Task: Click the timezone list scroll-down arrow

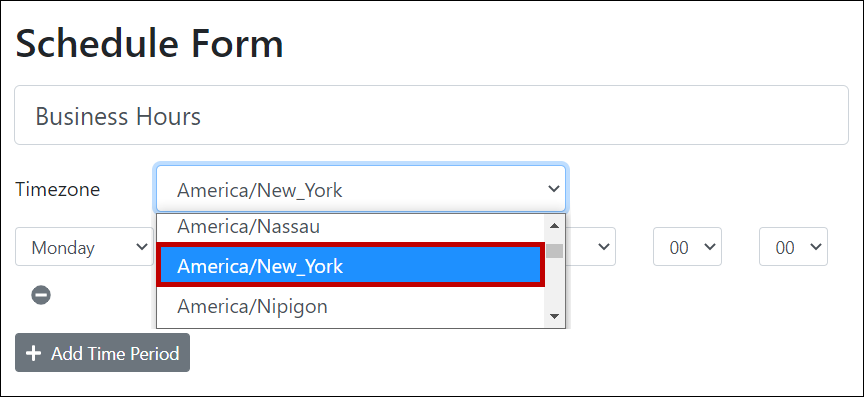Action: tap(555, 316)
